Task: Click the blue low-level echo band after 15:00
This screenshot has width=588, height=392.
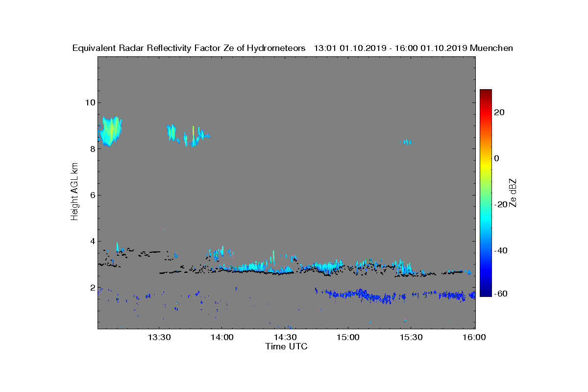Action: pos(394,295)
